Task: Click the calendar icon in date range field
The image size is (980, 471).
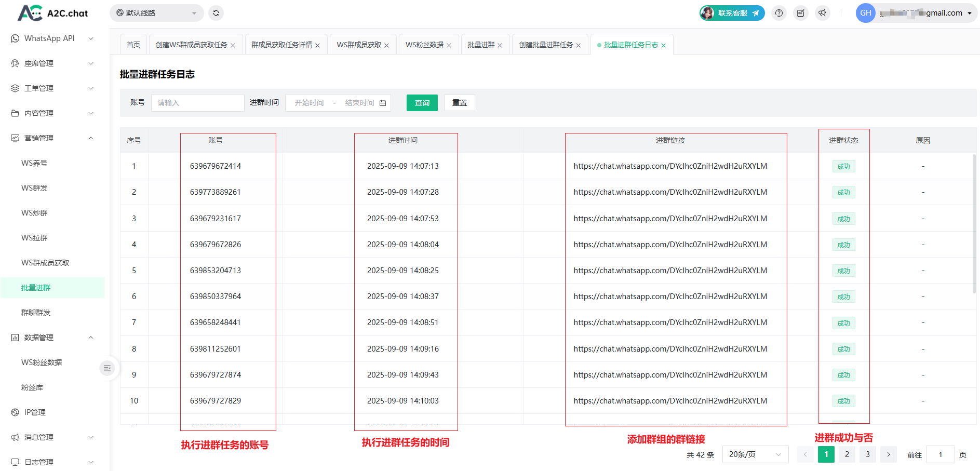Action: click(383, 103)
